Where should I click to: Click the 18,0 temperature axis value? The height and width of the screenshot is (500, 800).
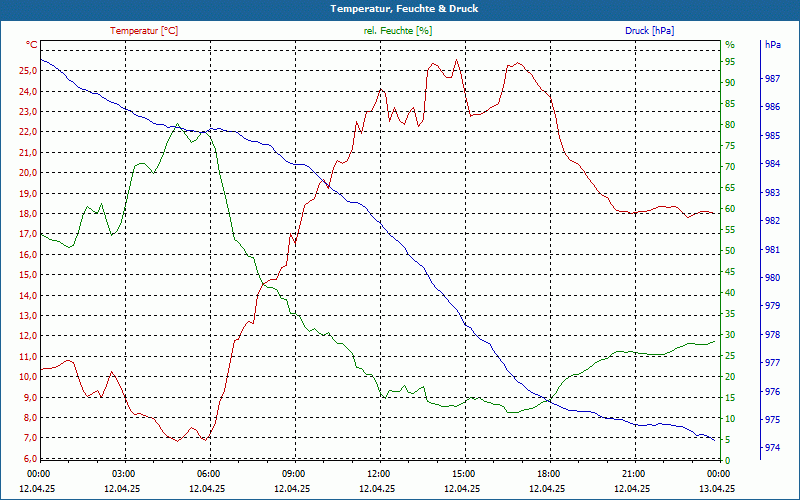tap(28, 214)
